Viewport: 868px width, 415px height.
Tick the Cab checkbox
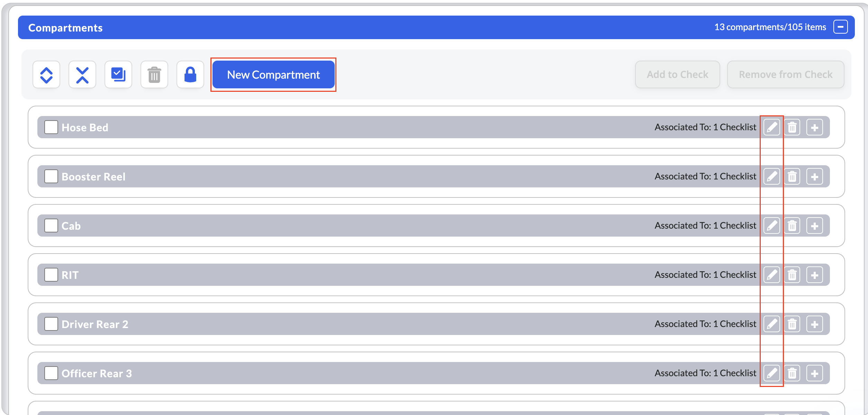(x=51, y=226)
